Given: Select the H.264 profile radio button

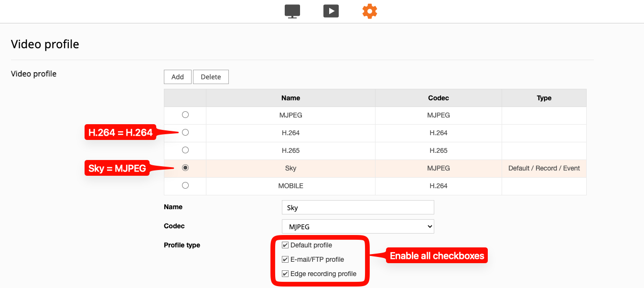Looking at the screenshot, I should tap(185, 132).
